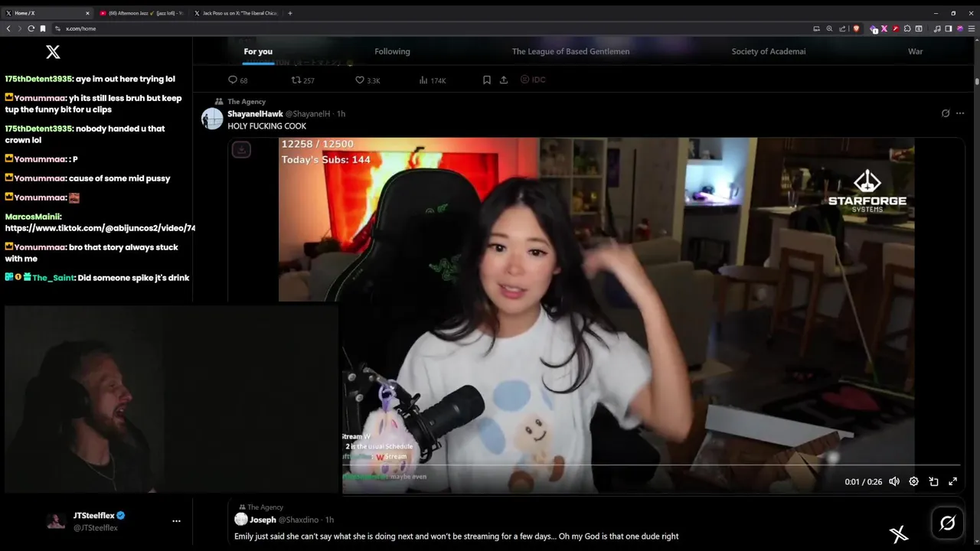Click the video player to pause
Image resolution: width=980 pixels, height=551 pixels.
(596, 315)
